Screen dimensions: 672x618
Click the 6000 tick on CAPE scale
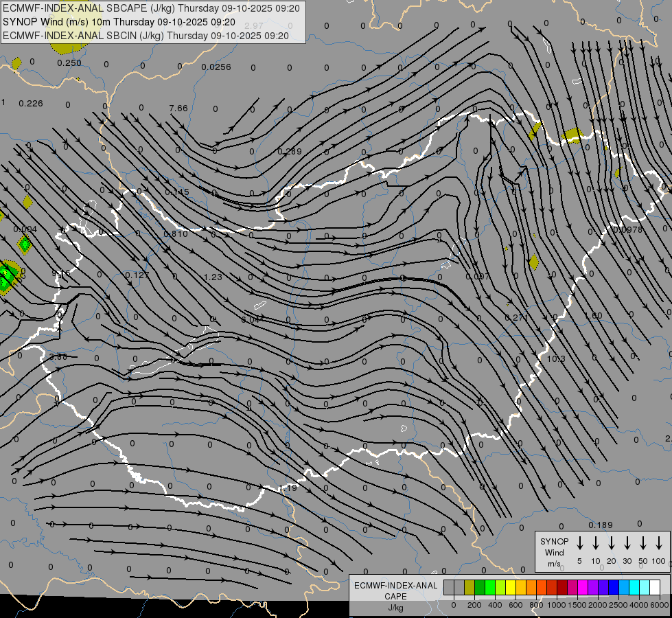(659, 605)
